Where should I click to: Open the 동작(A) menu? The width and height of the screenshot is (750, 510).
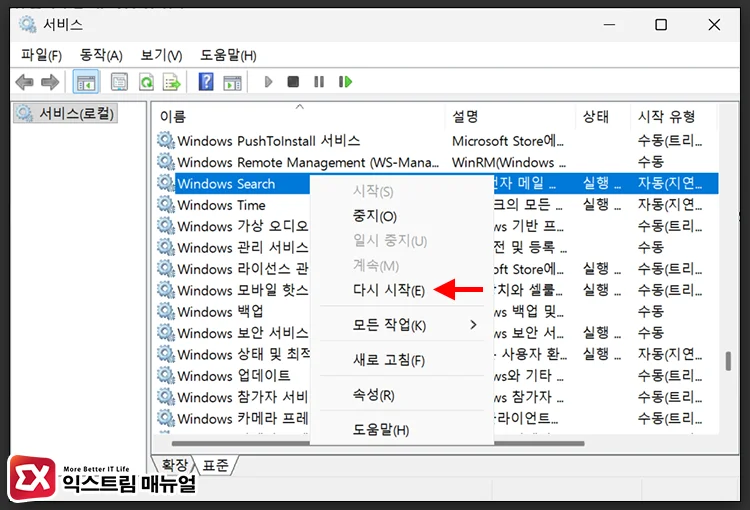[x=101, y=55]
